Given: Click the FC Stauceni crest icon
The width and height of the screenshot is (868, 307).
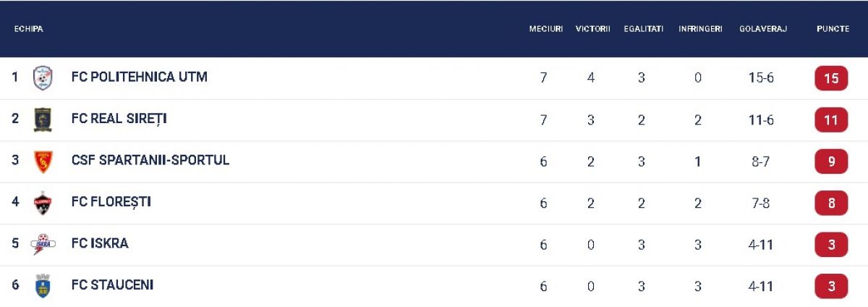Looking at the screenshot, I should click(x=43, y=286).
